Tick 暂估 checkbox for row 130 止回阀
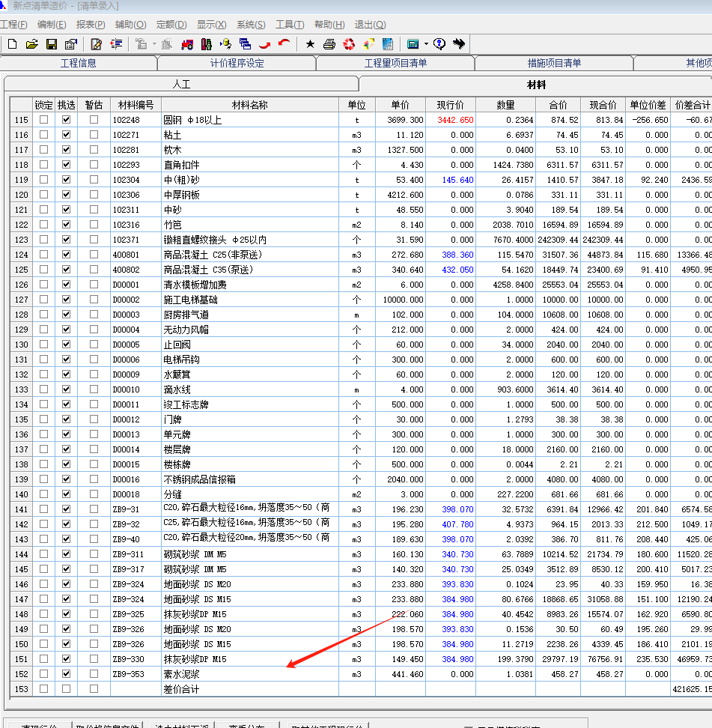712x728 pixels. (x=94, y=344)
